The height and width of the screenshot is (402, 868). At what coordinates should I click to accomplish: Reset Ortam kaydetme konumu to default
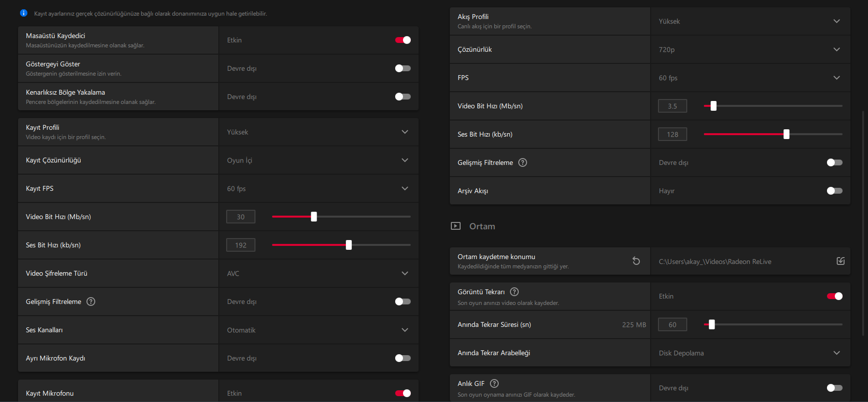pos(636,261)
